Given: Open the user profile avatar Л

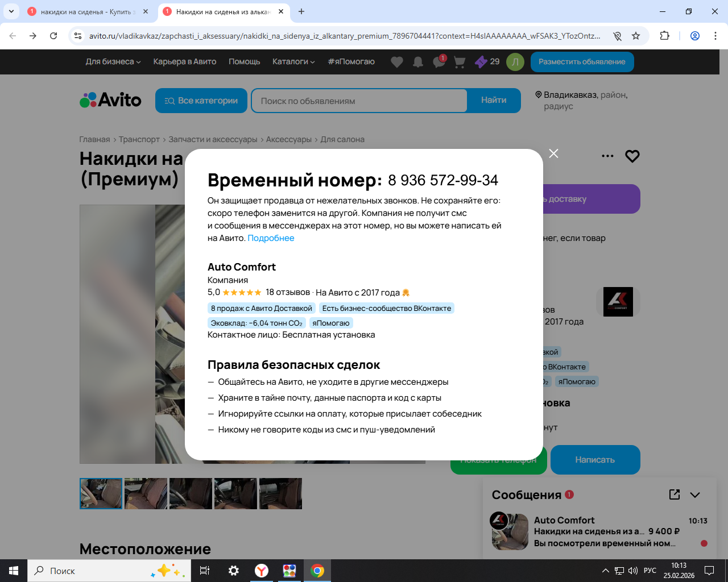Looking at the screenshot, I should 515,62.
